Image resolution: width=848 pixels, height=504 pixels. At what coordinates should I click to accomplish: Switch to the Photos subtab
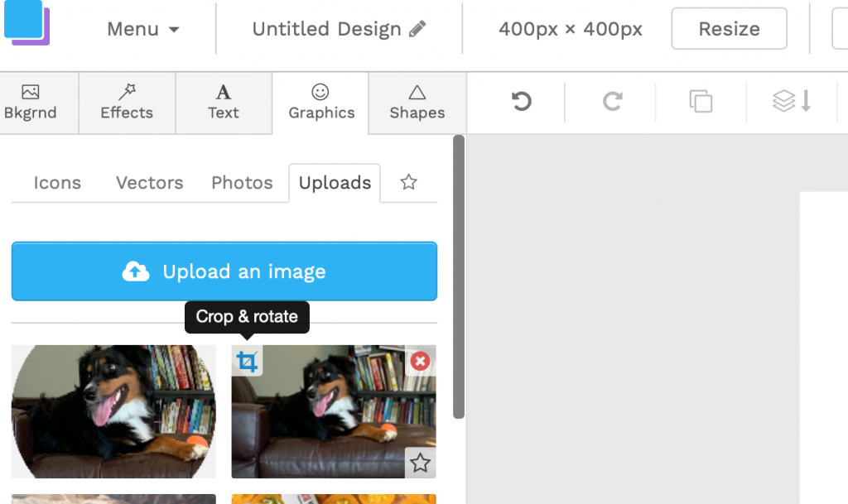point(242,183)
